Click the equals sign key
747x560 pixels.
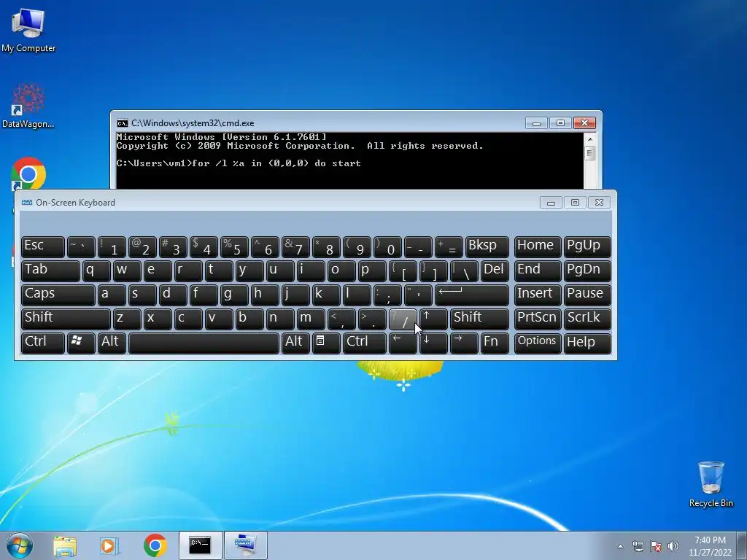pos(449,246)
